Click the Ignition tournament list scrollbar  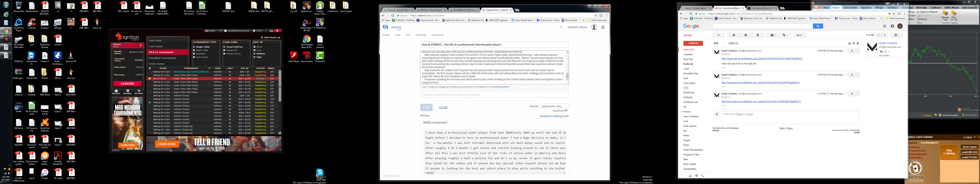point(280,102)
